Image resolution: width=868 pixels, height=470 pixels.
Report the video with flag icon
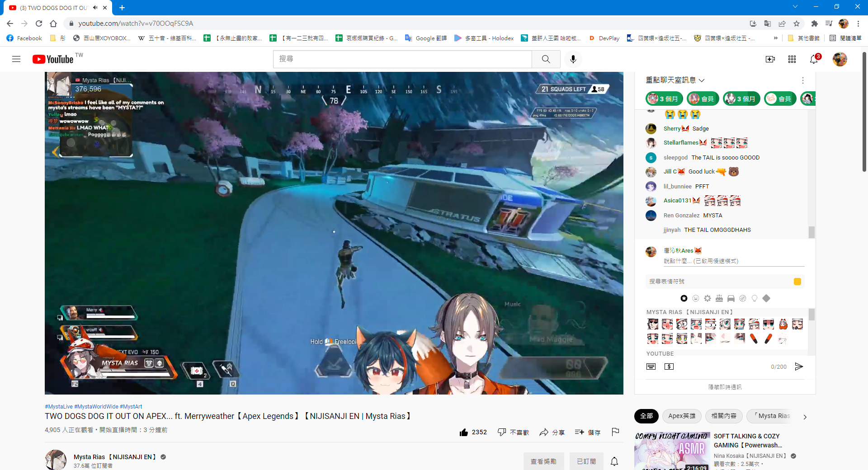(615, 432)
